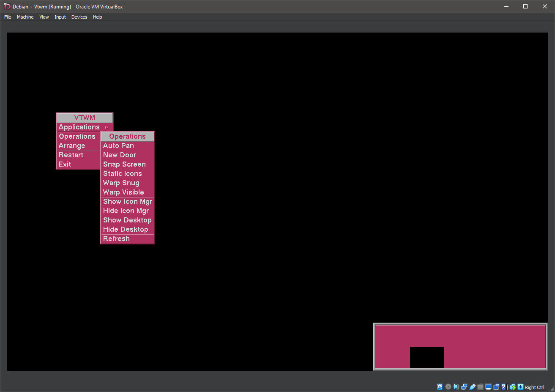
Task: Click the audio output indicator
Action: (x=456, y=387)
